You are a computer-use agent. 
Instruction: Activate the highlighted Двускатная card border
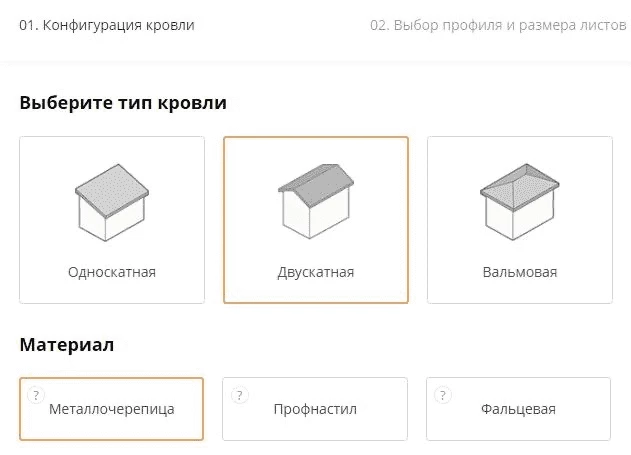[x=316, y=220]
